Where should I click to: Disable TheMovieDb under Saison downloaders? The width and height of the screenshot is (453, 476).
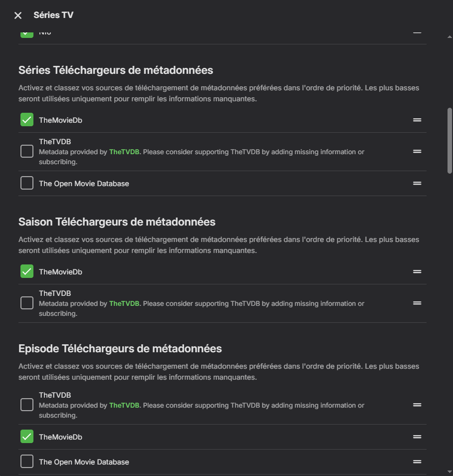[x=27, y=271]
